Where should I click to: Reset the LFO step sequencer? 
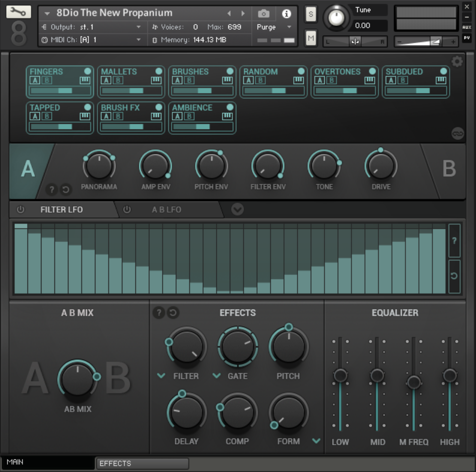[454, 276]
